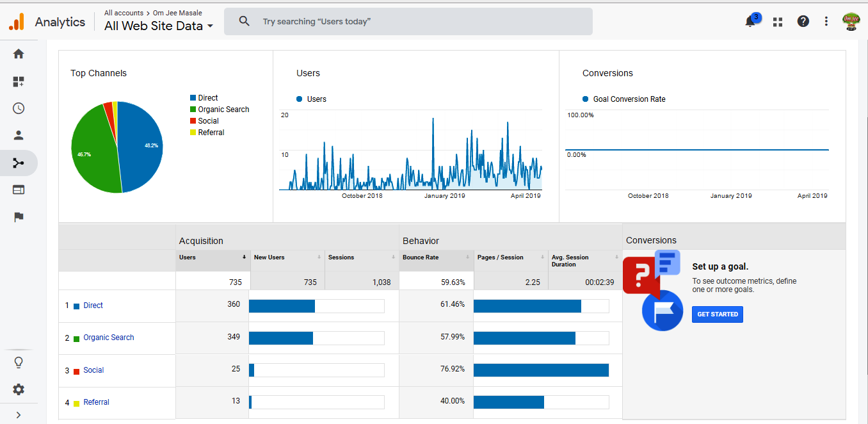Screen dimensions: 868x424
Task: Click the average duration 00:02:39
Action: click(x=600, y=282)
